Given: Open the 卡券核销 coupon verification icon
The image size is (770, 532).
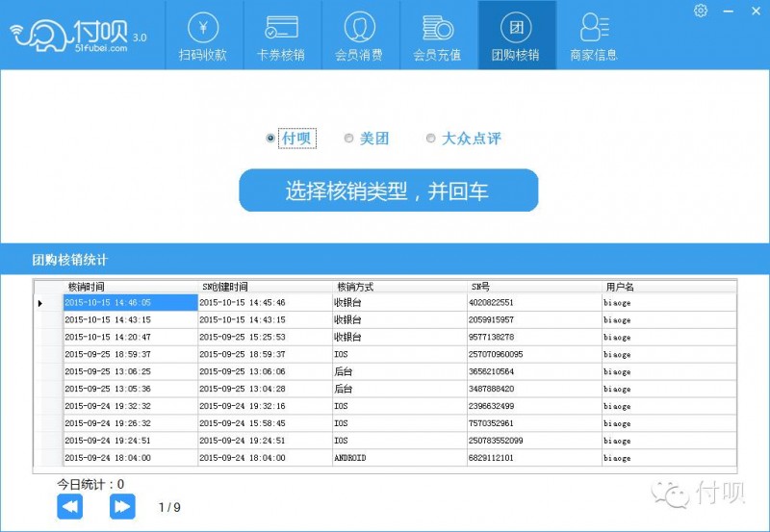Looking at the screenshot, I should click(x=280, y=36).
